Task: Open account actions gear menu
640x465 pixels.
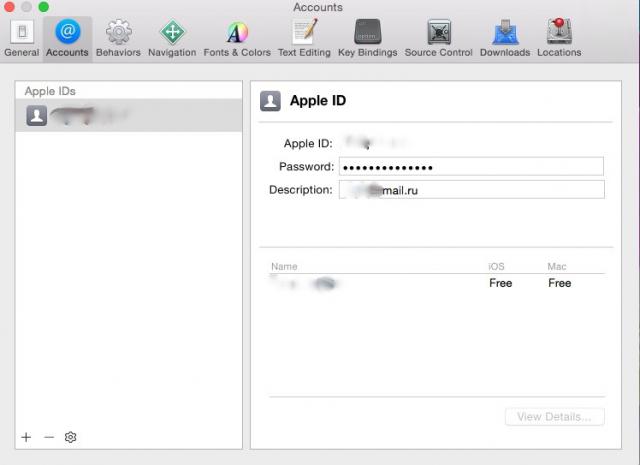Action: coord(70,437)
